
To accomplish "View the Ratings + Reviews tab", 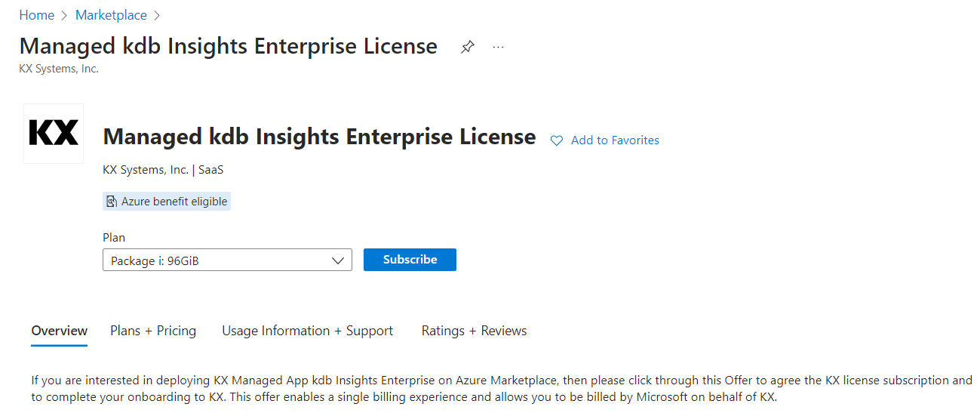I will 474,331.
